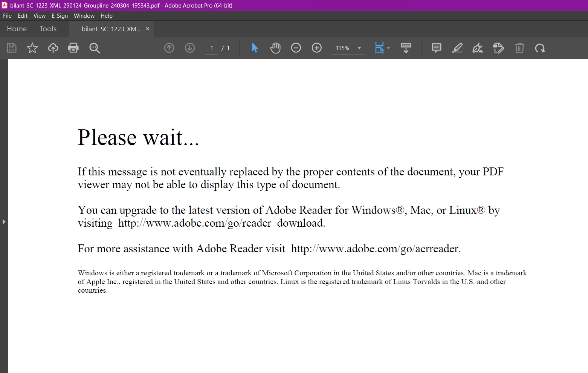Delete page with trash icon
The height and width of the screenshot is (373, 588).
point(519,48)
